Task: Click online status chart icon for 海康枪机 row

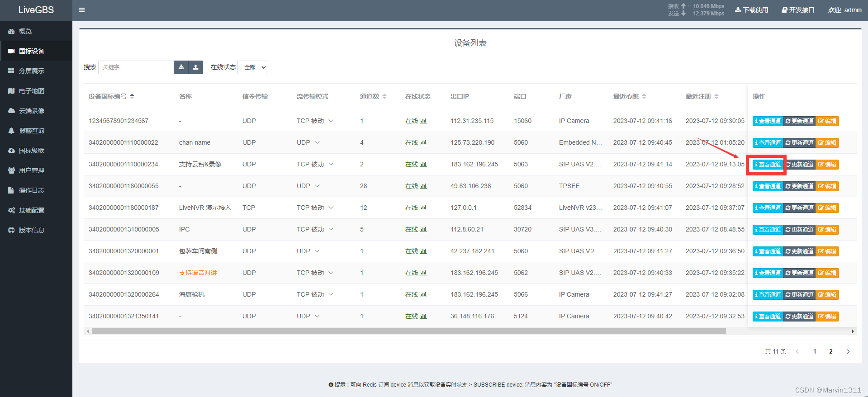Action: (x=423, y=294)
